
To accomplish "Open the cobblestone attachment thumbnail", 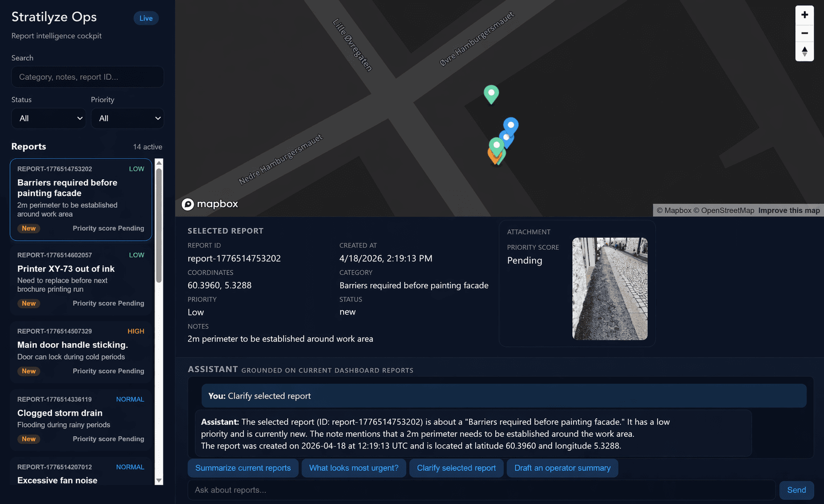I will (610, 289).
